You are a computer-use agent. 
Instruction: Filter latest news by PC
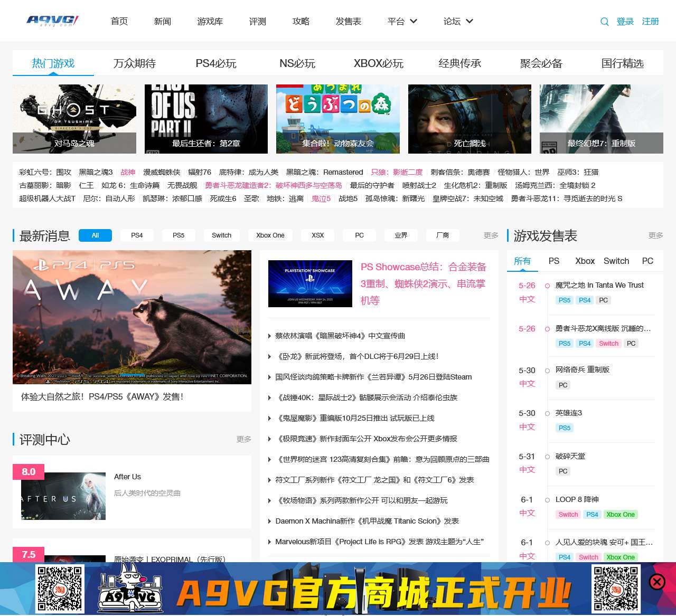359,235
